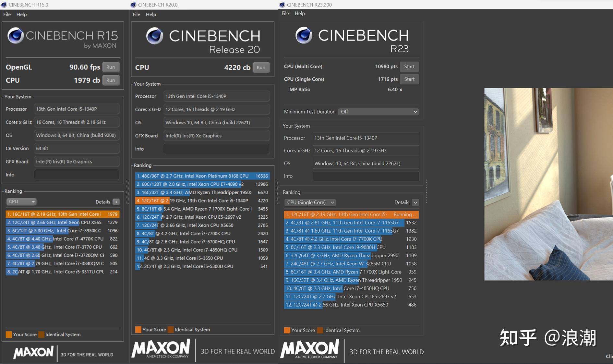Open the Minimum Test Duration dropdown

click(x=379, y=112)
